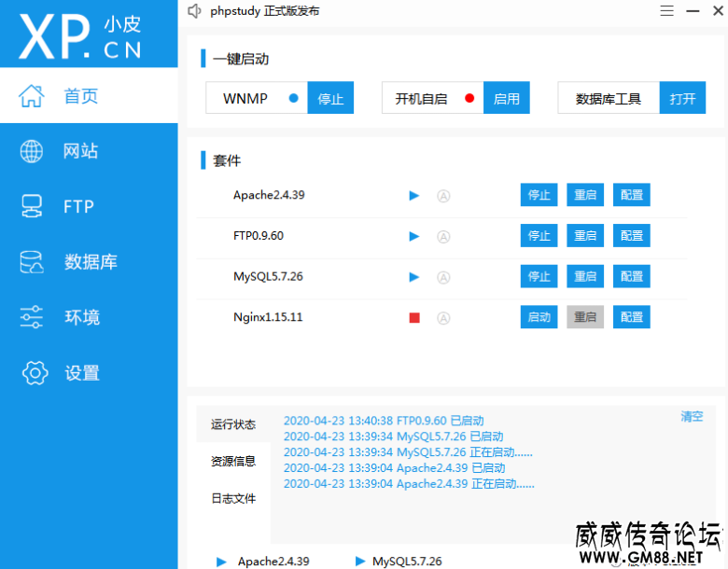Restart Apache2.4.39 with 重启

click(585, 195)
